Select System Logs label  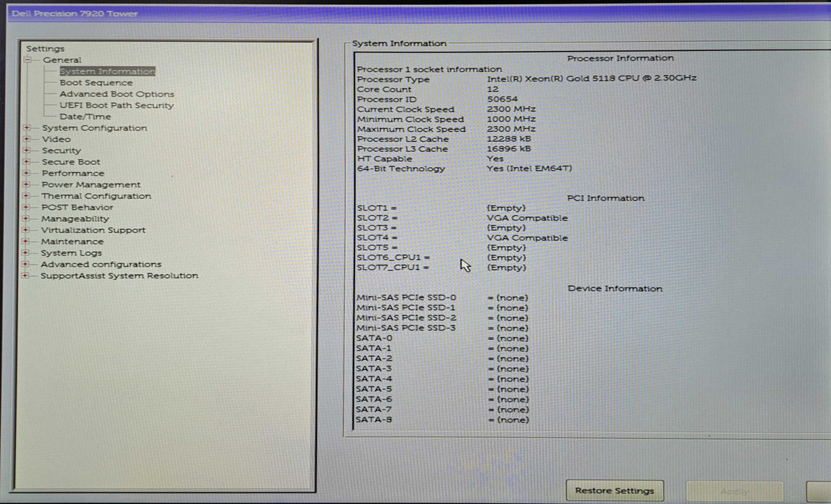click(71, 253)
